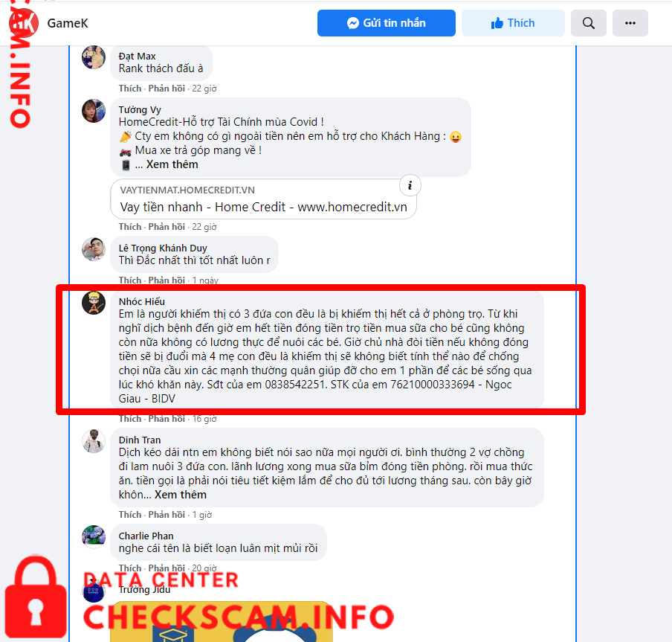
Task: Click Nhóc Hiếu's Naruto avatar
Action: tap(94, 303)
